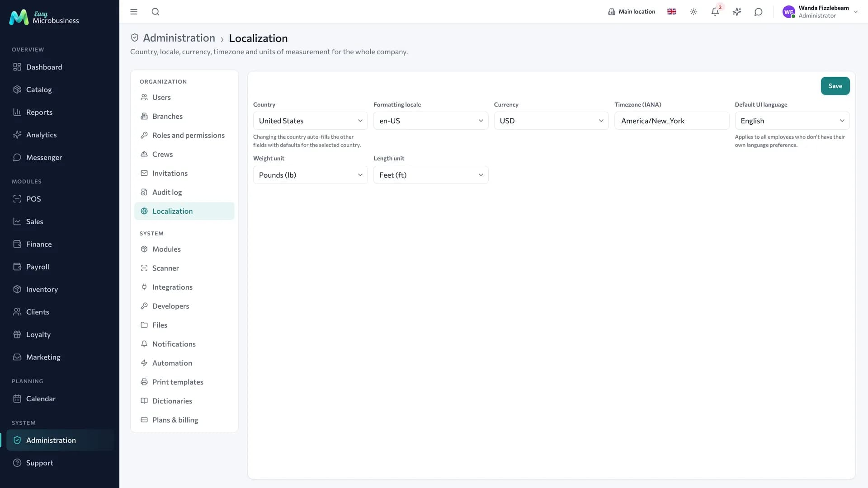Open Branches settings page
This screenshot has height=488, width=868.
184,116
